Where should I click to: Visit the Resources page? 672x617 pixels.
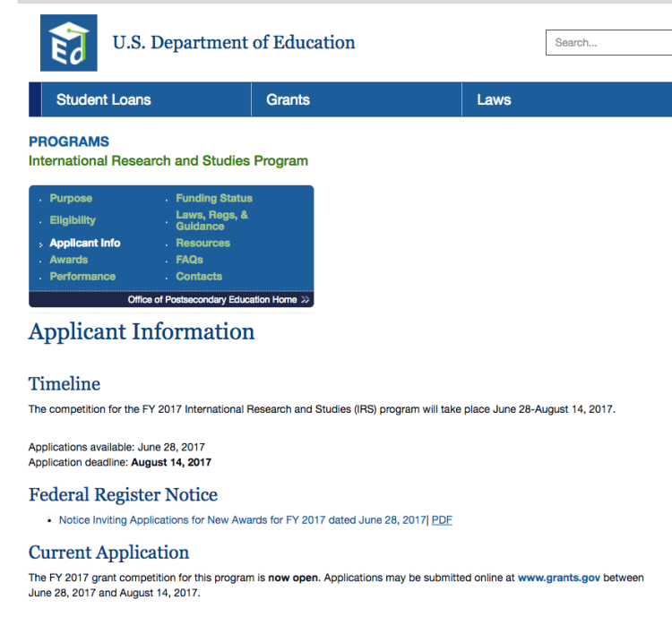pos(202,243)
